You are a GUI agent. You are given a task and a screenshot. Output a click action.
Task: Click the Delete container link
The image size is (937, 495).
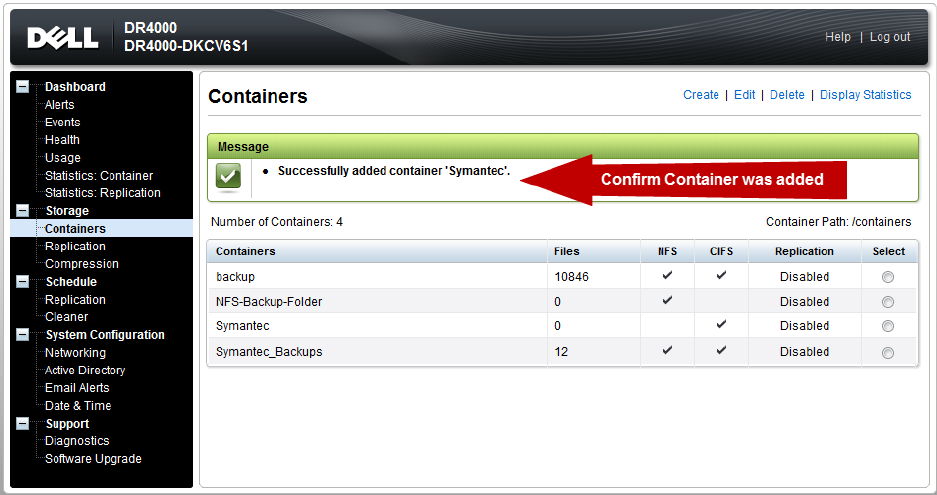(787, 95)
